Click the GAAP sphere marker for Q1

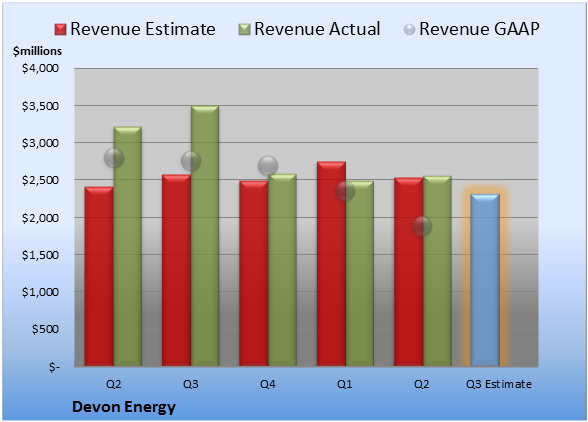pyautogui.click(x=345, y=191)
